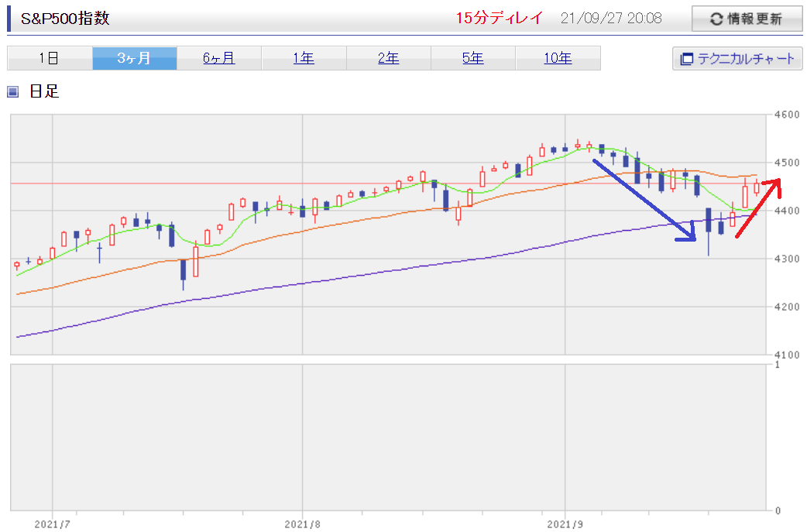Click the 4500 price axis label
Viewport: 807px width, 532px height.
tap(787, 163)
